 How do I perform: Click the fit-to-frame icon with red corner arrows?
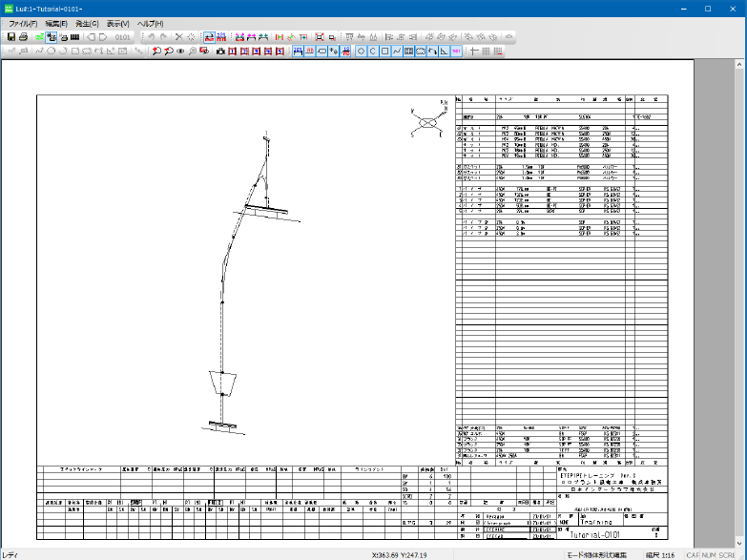coord(320,36)
